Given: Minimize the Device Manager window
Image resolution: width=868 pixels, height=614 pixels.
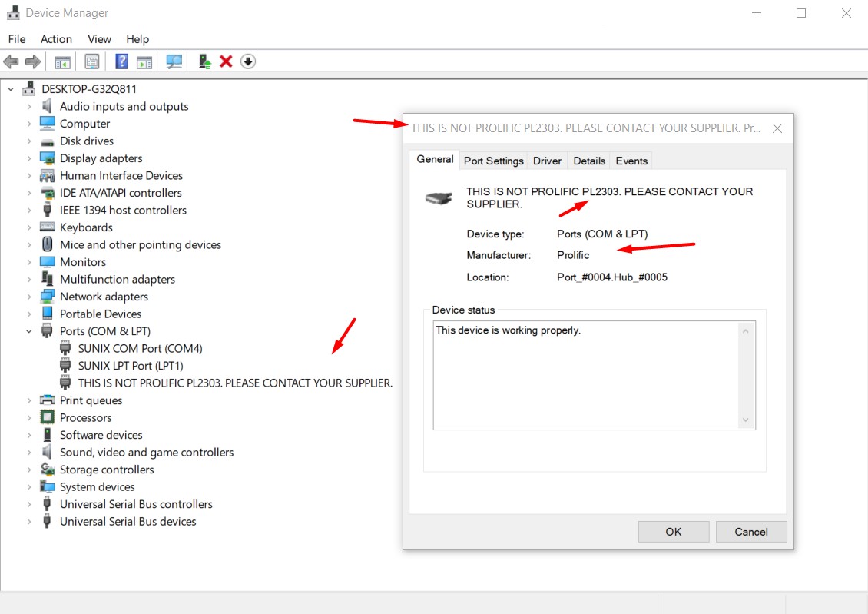Looking at the screenshot, I should click(x=756, y=13).
